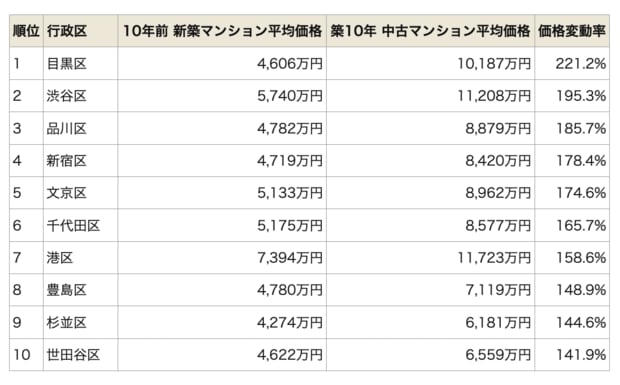Click the 価格変動率 column header
The width and height of the screenshot is (620, 385).
(x=572, y=31)
